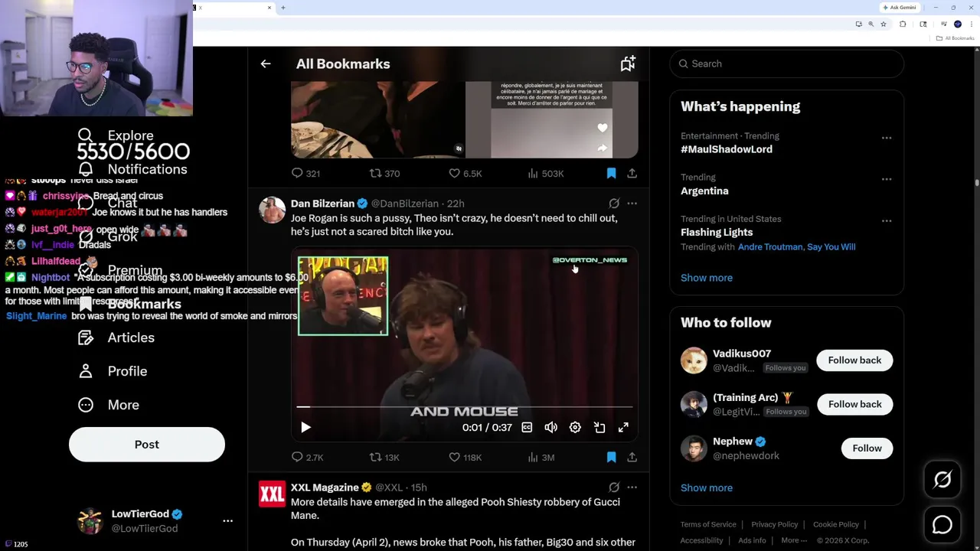Open the Cookie Policy footer link
980x551 pixels.
835,524
